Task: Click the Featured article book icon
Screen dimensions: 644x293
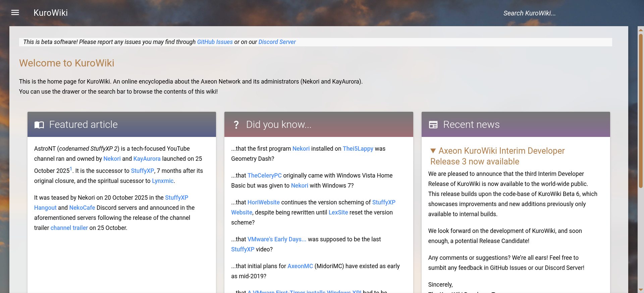Action: 39,125
